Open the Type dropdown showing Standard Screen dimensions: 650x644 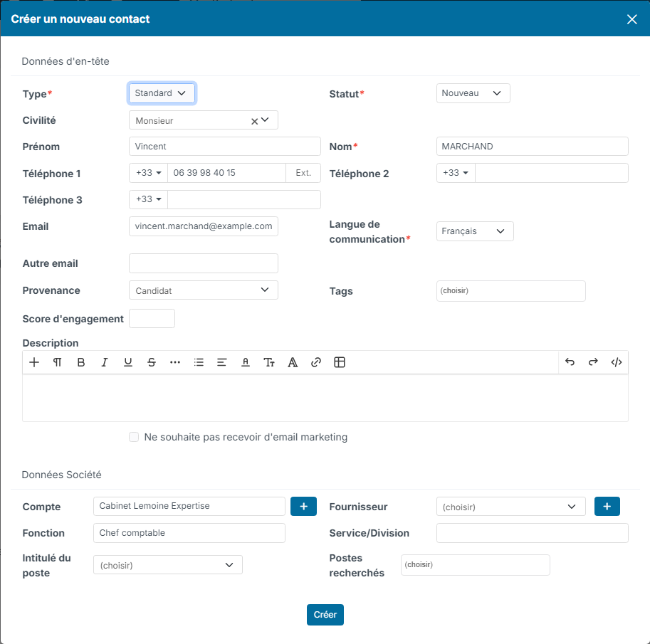pos(162,93)
